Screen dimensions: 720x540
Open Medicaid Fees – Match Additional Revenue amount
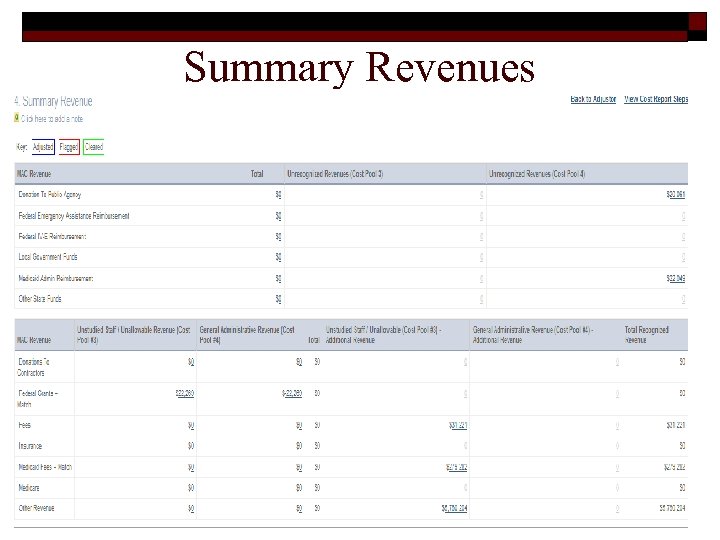coord(456,467)
